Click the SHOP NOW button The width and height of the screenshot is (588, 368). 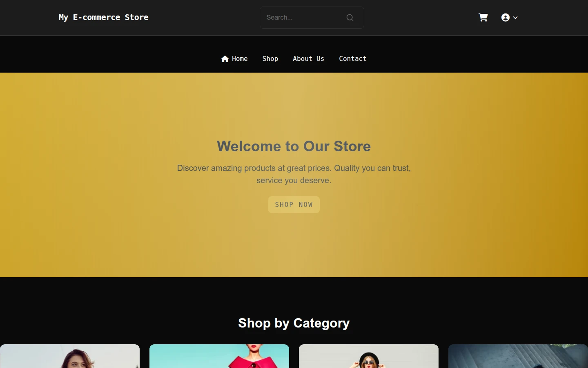pyautogui.click(x=294, y=204)
